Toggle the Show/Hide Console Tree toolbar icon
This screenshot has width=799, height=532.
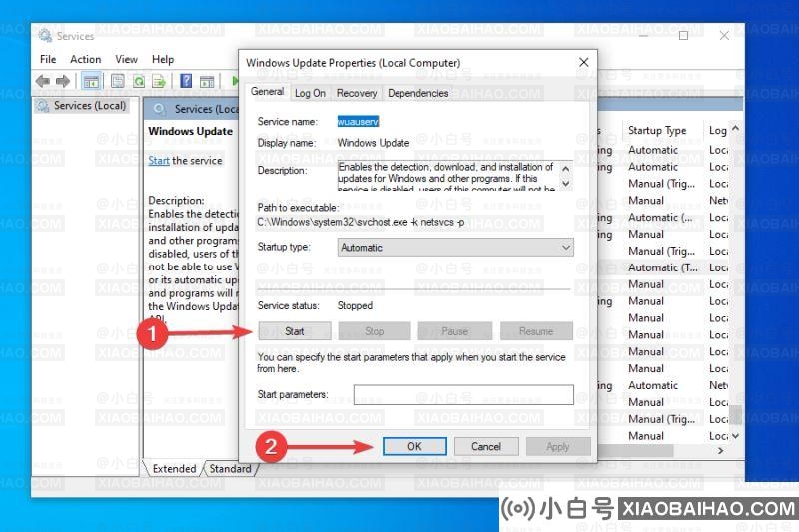point(91,81)
